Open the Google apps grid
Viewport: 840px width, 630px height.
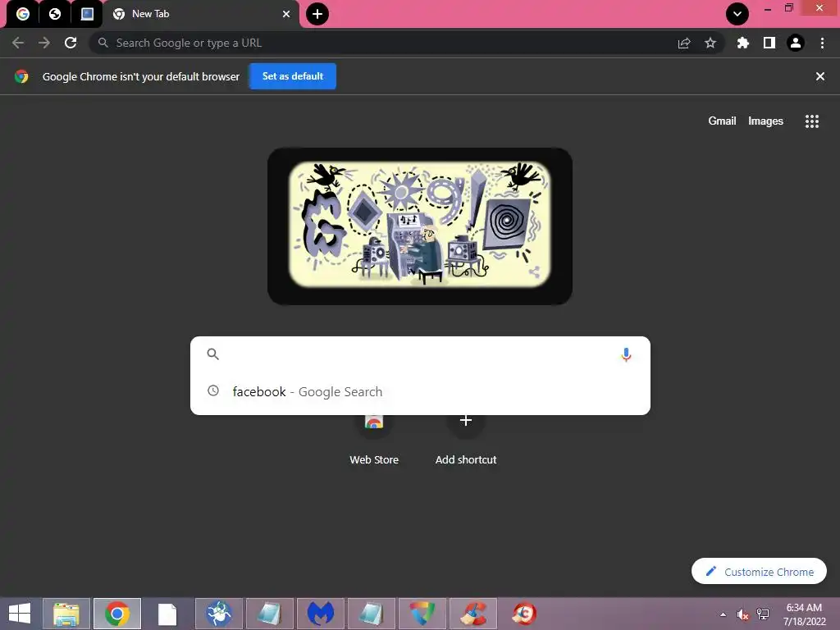[811, 121]
